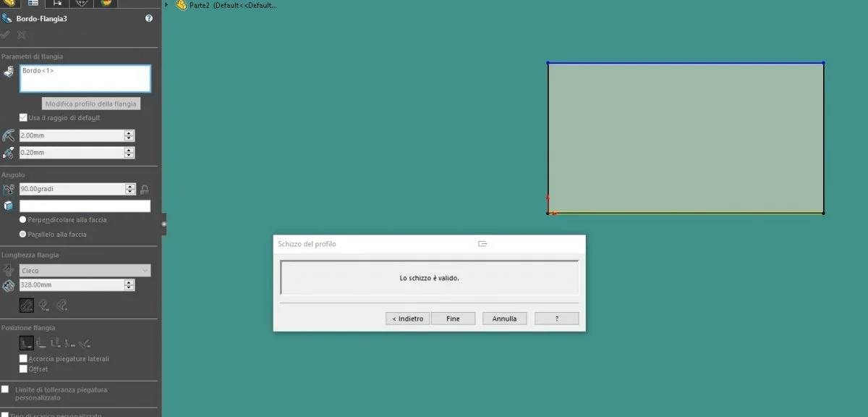The width and height of the screenshot is (868, 417).
Task: Click the empty face selection box under Angolo
Action: pos(85,206)
